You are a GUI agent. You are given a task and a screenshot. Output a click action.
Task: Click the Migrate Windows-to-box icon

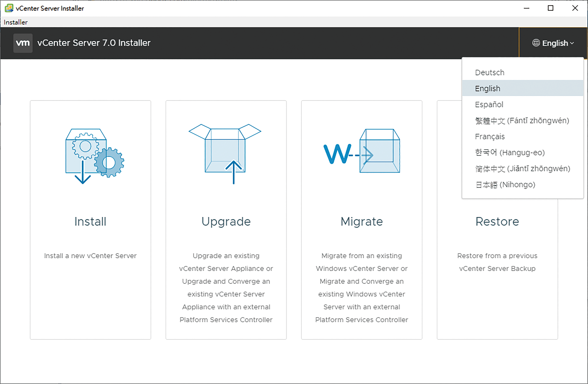click(362, 151)
